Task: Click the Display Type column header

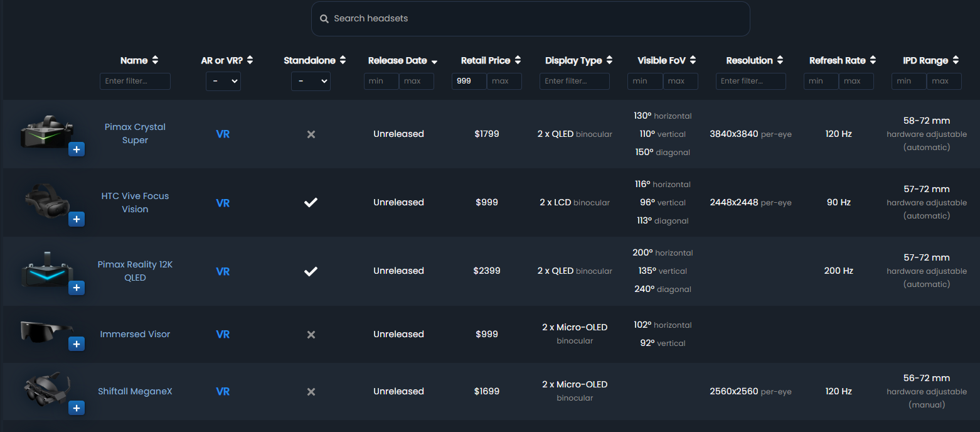Action: pos(573,60)
